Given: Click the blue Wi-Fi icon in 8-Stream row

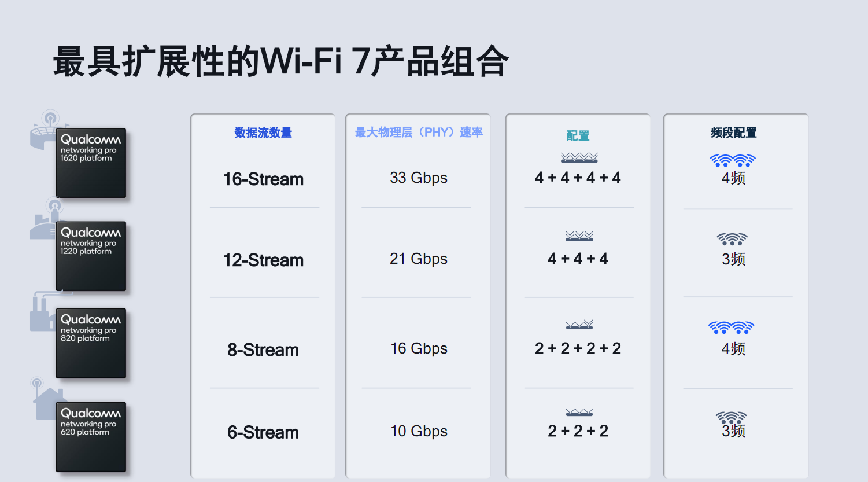Looking at the screenshot, I should (732, 328).
